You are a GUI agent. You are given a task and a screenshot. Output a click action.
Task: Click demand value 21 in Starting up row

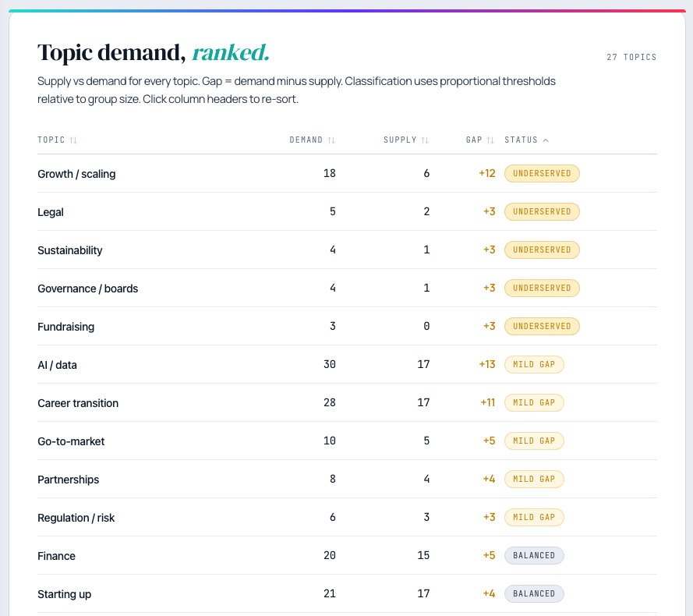[x=330, y=593]
